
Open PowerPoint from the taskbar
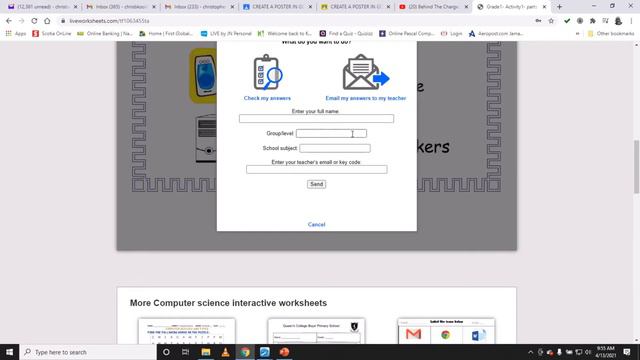[x=284, y=352]
